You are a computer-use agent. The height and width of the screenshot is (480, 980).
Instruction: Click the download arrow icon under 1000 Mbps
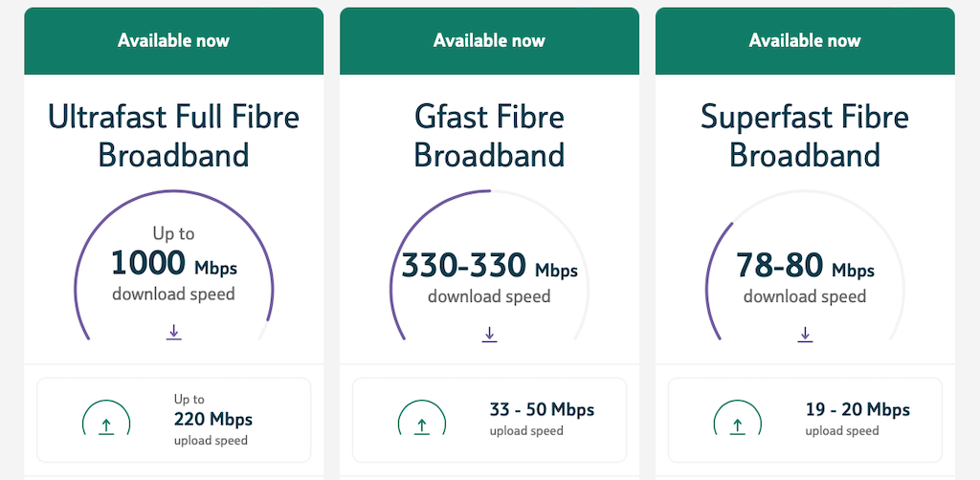click(x=173, y=332)
